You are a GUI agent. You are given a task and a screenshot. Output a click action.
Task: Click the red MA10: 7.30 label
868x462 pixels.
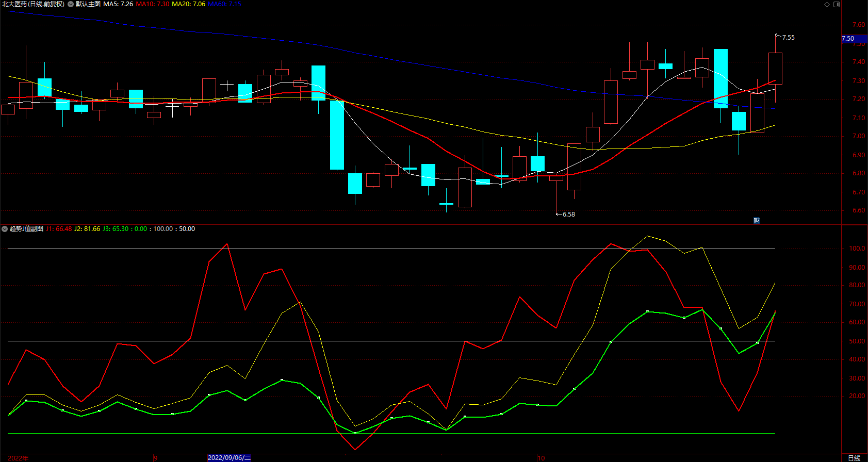[153, 4]
